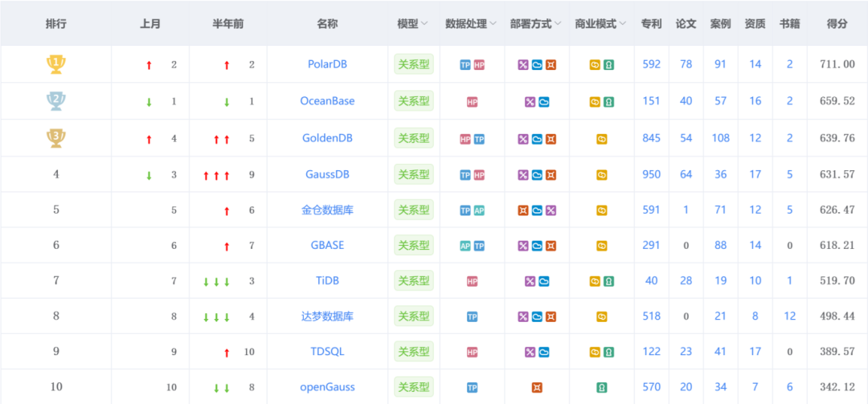Click the orange deployment icon in the GoldenDB row

pos(551,139)
